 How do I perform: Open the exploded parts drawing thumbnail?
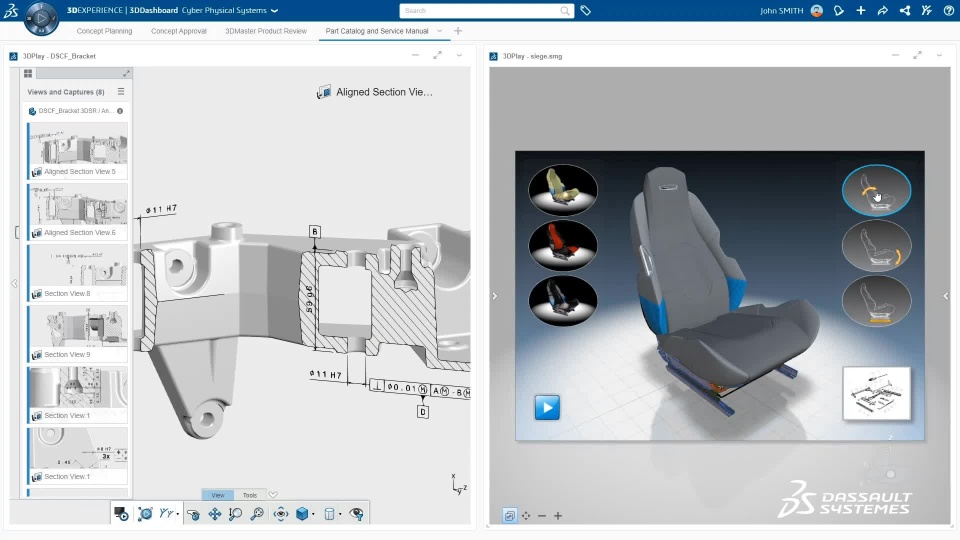point(877,393)
